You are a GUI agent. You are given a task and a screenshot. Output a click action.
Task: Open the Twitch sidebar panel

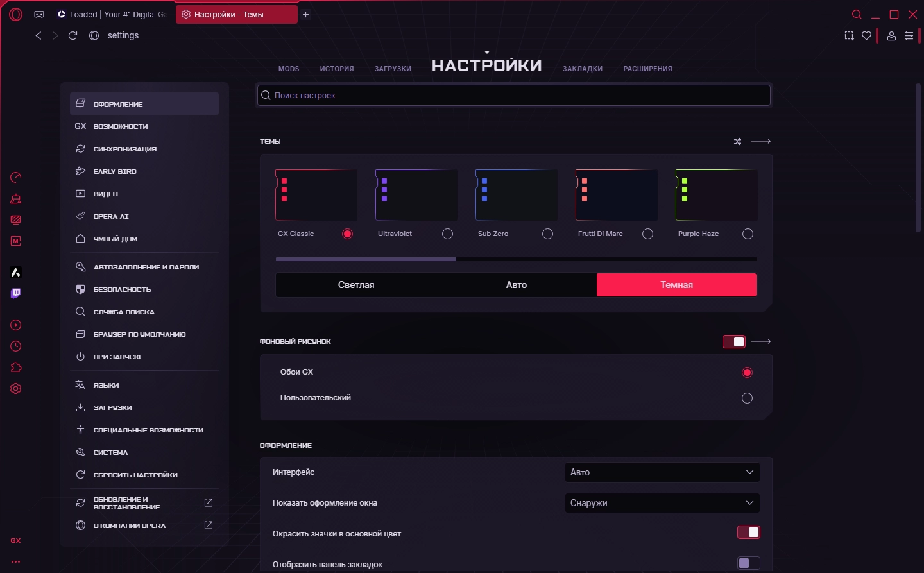(16, 294)
